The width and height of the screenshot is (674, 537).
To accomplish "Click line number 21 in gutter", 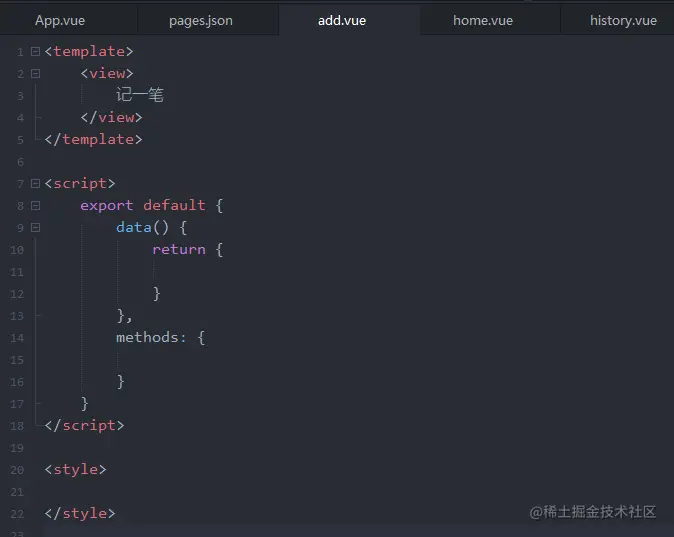I will [17, 492].
